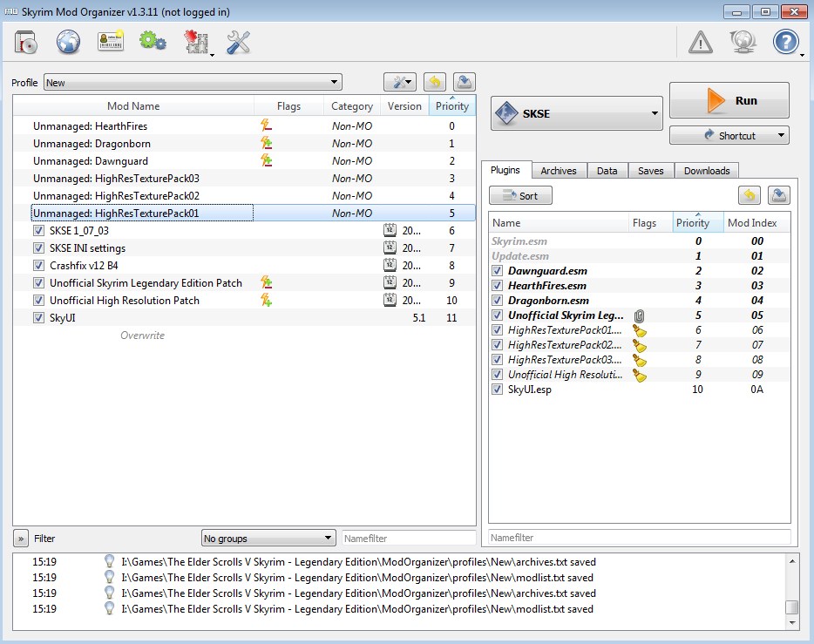Click the conflict flag on Dawnguard row

click(x=267, y=161)
